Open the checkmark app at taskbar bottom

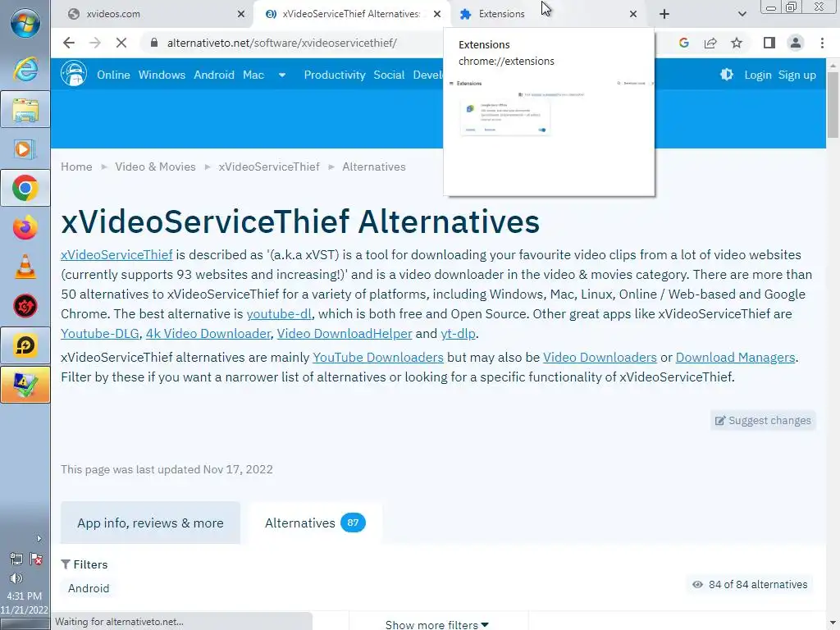[25, 385]
